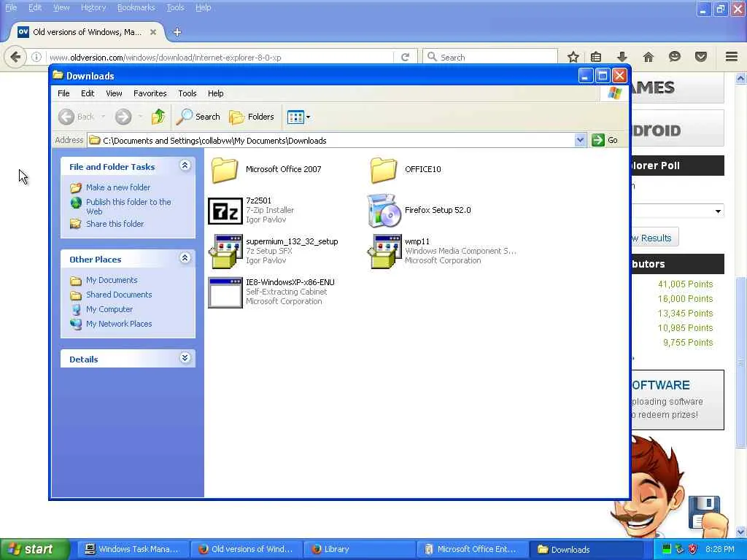Click the Firefox Hello smiley icon
747x560 pixels.
click(675, 57)
